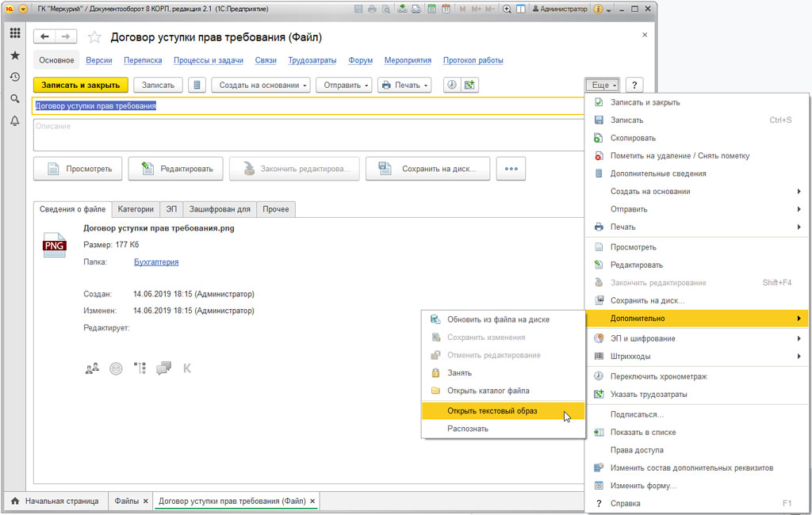Choose 'Распознать' in the submenu
The image size is (812, 515).
coord(468,429)
